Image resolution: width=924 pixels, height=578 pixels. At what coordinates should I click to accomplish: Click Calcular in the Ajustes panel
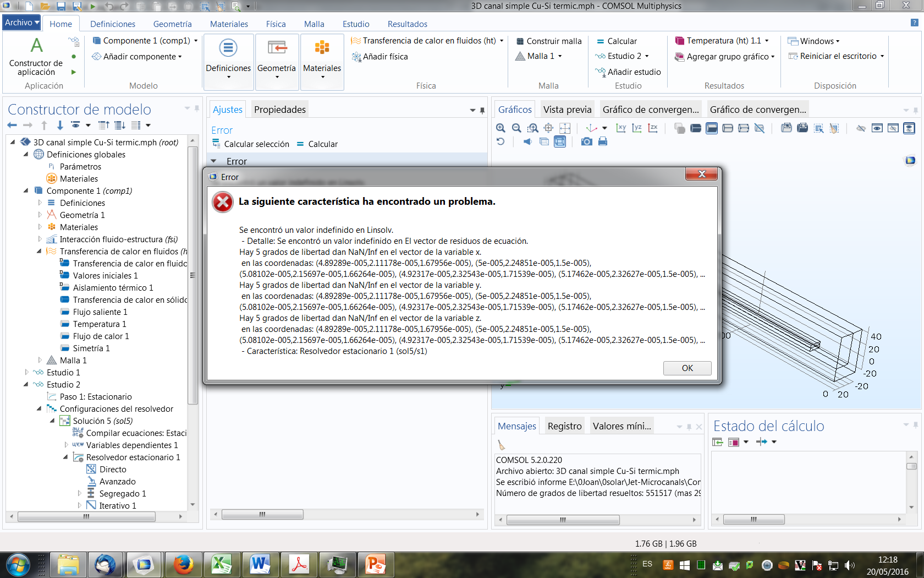point(317,144)
